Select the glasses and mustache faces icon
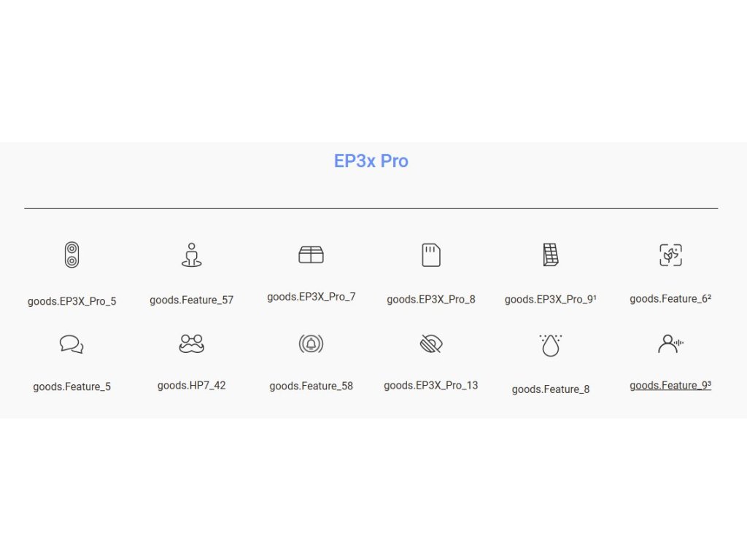Screen dimensions: 747x560 point(191,343)
